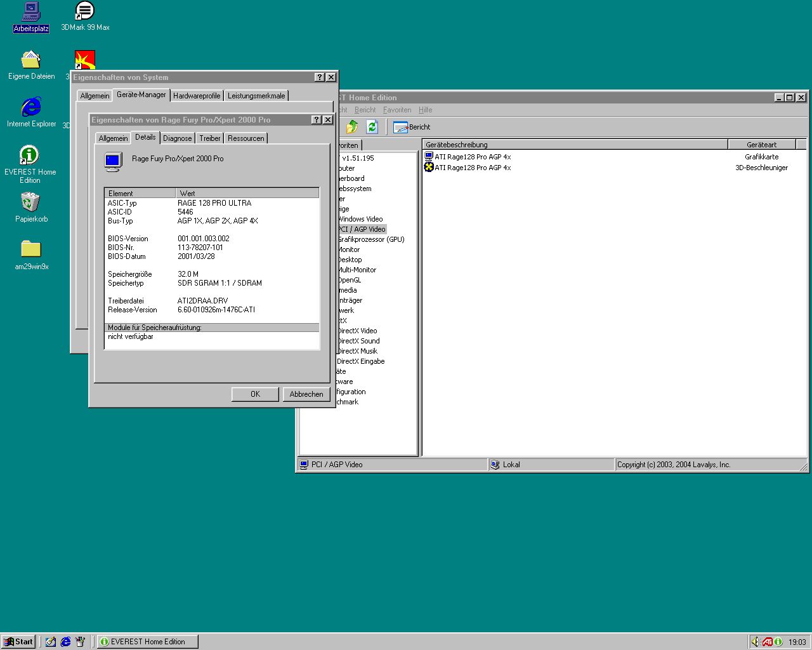Select Desktop in the EVEREST tree
The image size is (812, 650).
point(349,260)
